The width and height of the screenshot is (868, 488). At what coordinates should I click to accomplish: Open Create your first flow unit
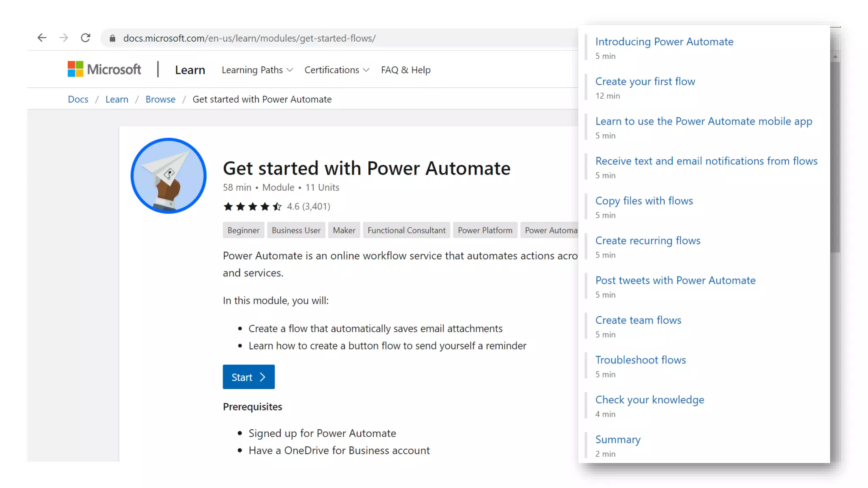click(645, 81)
